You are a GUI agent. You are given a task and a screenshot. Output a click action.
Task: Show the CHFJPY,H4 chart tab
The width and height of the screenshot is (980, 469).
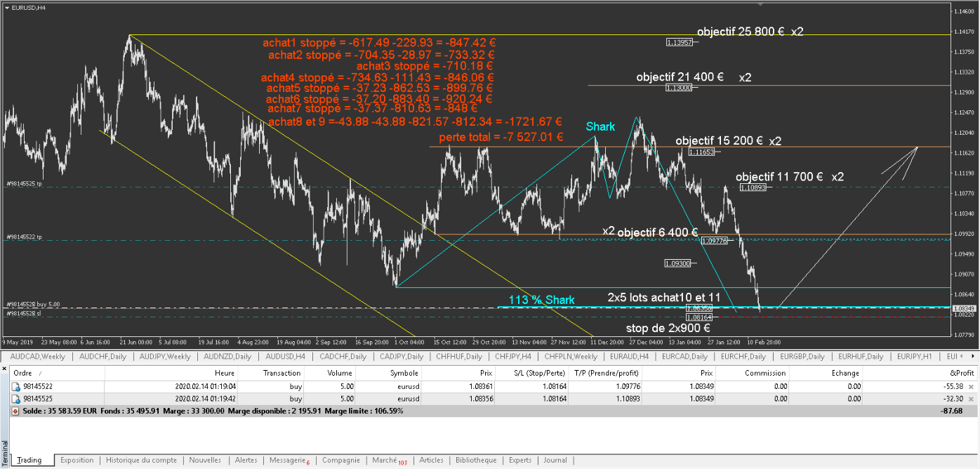(512, 357)
